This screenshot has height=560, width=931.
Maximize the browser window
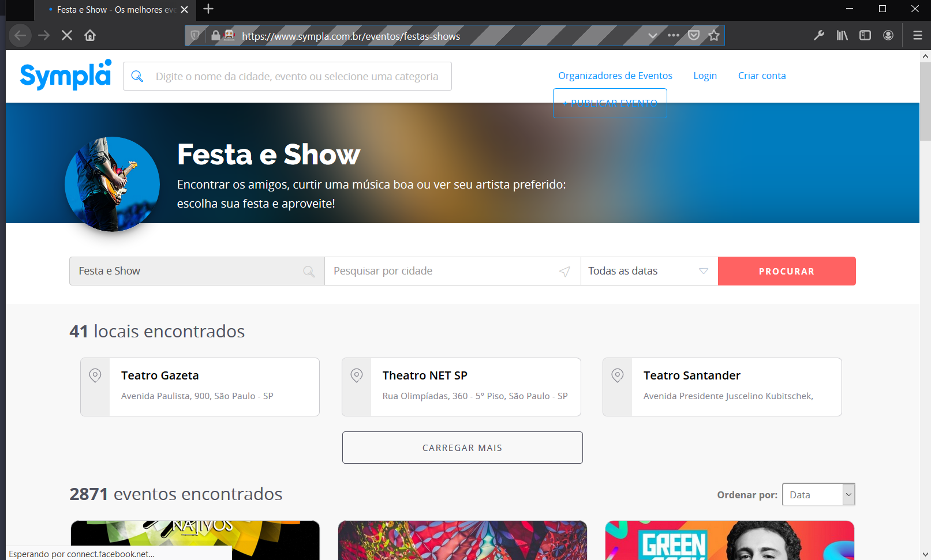(883, 9)
